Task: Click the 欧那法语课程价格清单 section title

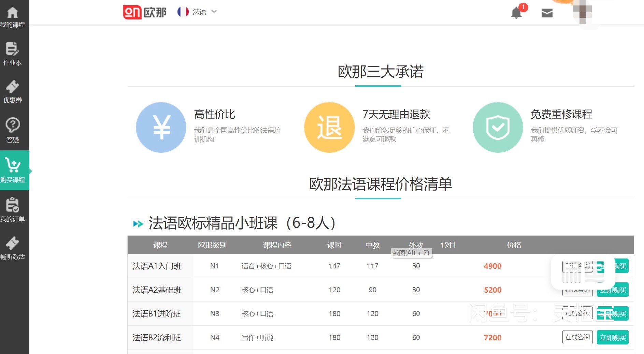Action: (x=381, y=184)
